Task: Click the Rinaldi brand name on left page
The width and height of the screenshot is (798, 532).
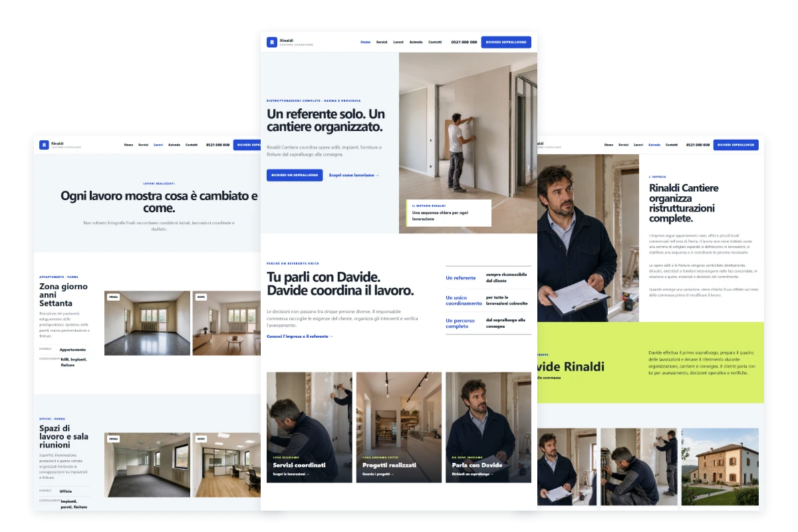Action: [58, 142]
